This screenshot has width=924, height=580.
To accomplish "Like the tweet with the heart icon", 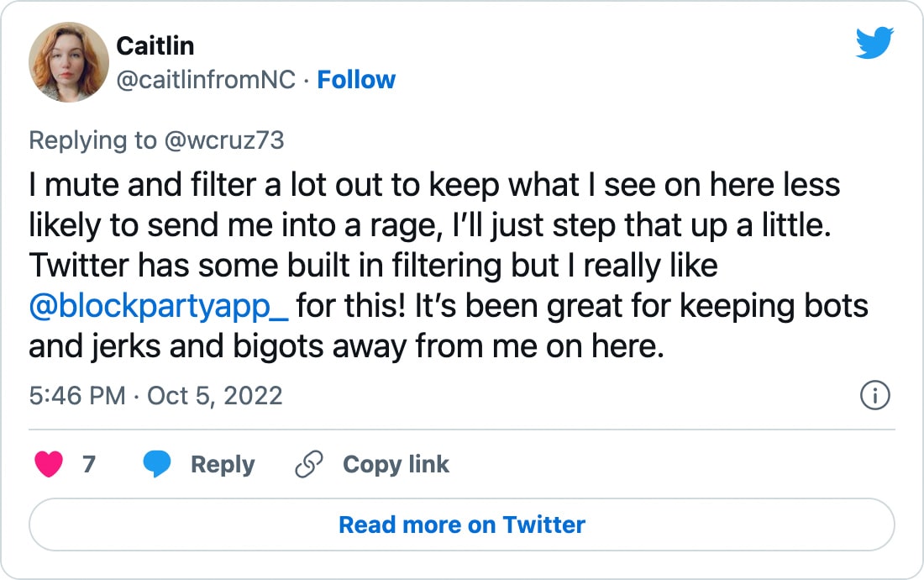I will (x=49, y=465).
